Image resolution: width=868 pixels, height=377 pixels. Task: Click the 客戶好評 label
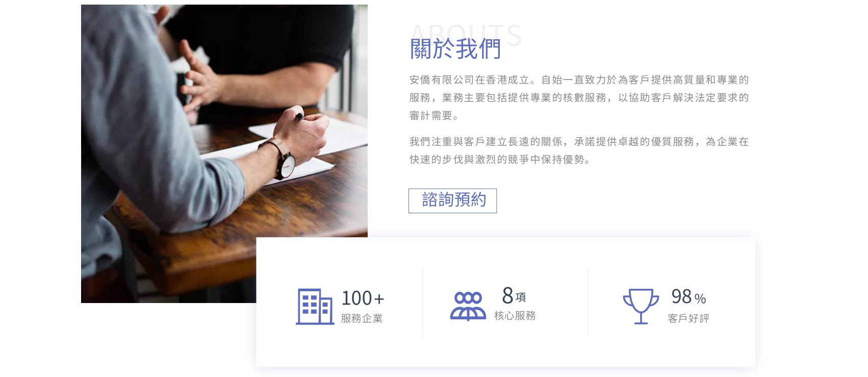tap(688, 318)
